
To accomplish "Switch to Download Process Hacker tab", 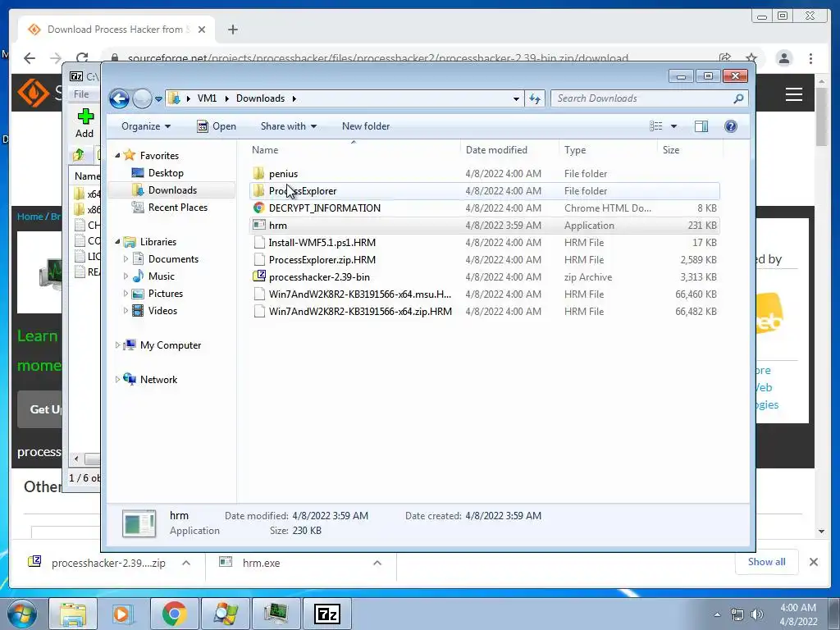I will [x=116, y=30].
